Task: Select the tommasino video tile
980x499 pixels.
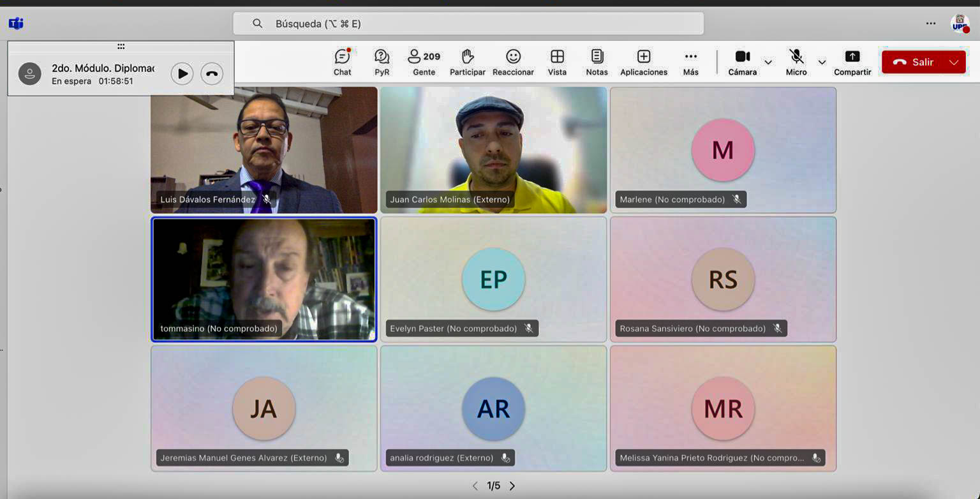Action: (x=264, y=279)
